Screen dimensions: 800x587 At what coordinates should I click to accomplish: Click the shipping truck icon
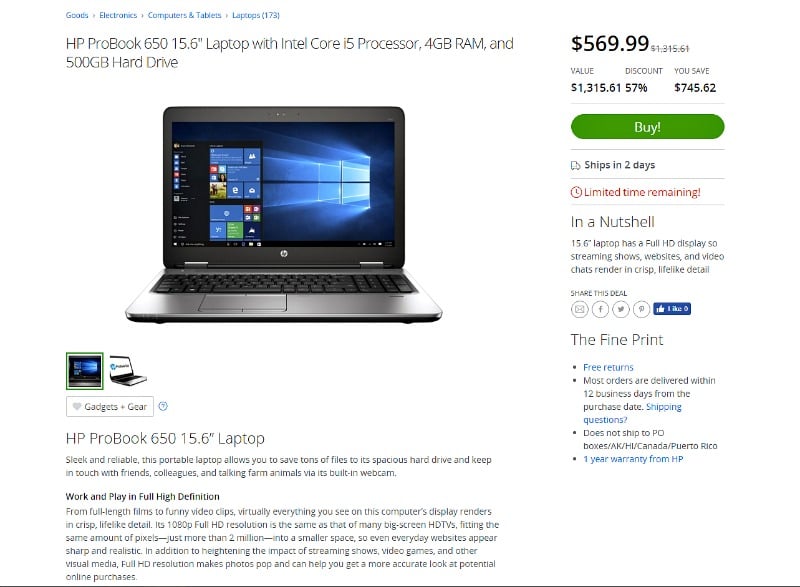pyautogui.click(x=576, y=165)
